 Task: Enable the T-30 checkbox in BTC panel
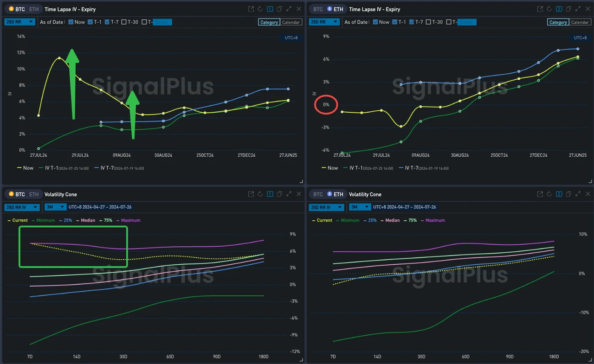(x=124, y=22)
